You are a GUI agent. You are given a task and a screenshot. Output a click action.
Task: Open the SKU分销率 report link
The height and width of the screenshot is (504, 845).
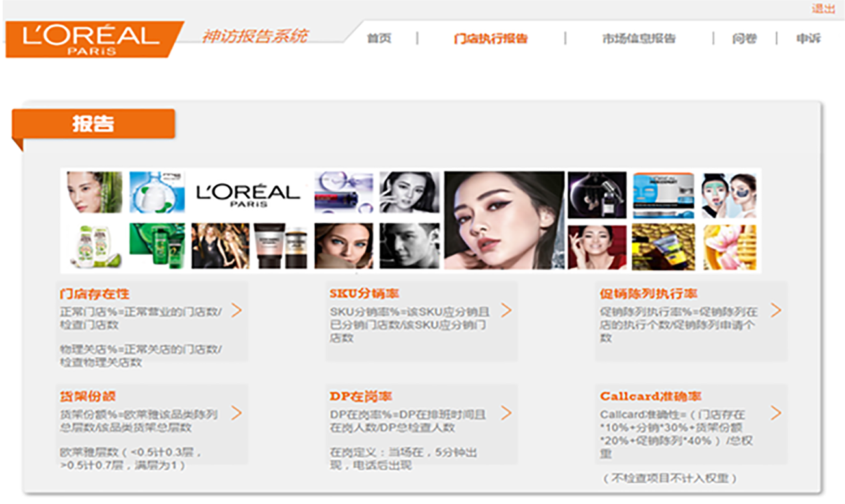(364, 294)
